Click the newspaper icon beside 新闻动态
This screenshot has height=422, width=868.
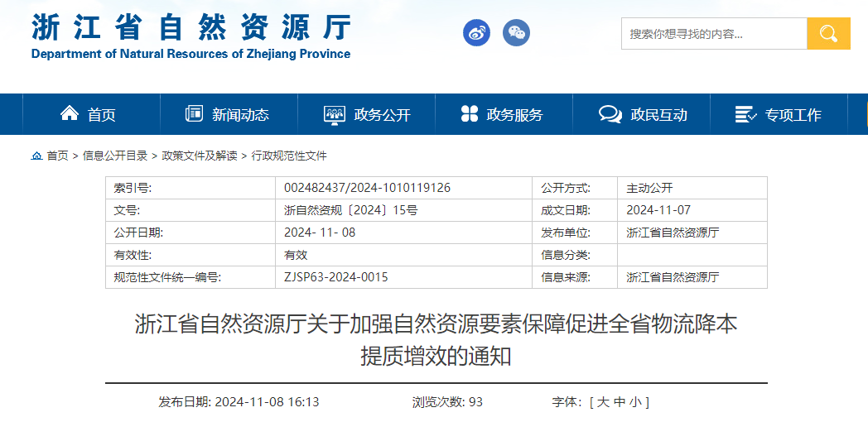tap(195, 113)
